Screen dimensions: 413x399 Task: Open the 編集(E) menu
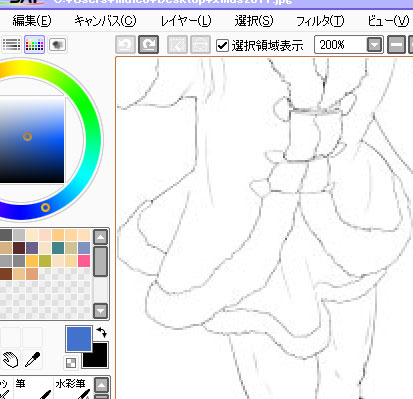point(32,21)
